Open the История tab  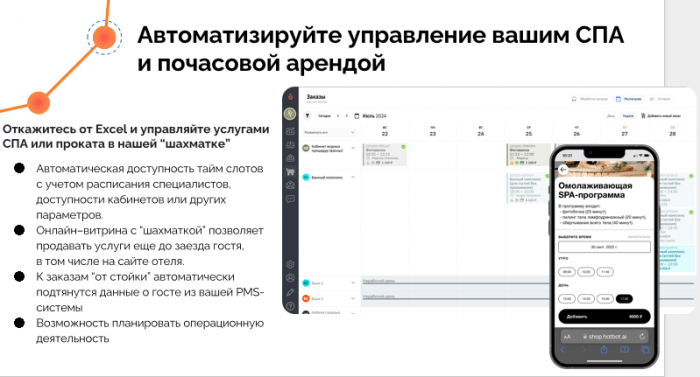coord(660,99)
